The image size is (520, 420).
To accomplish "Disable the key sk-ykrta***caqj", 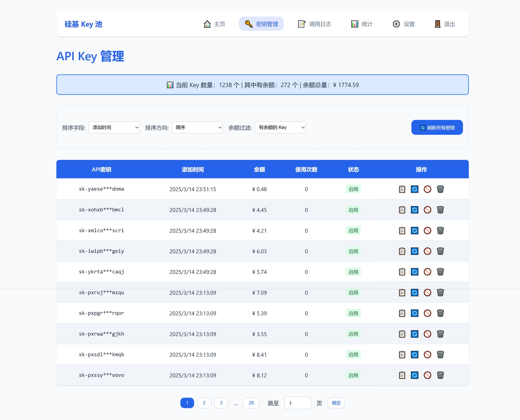I will pyautogui.click(x=428, y=272).
